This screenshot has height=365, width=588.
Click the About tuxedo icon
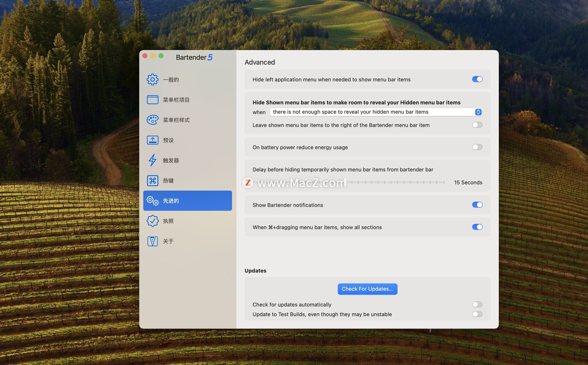(x=153, y=241)
